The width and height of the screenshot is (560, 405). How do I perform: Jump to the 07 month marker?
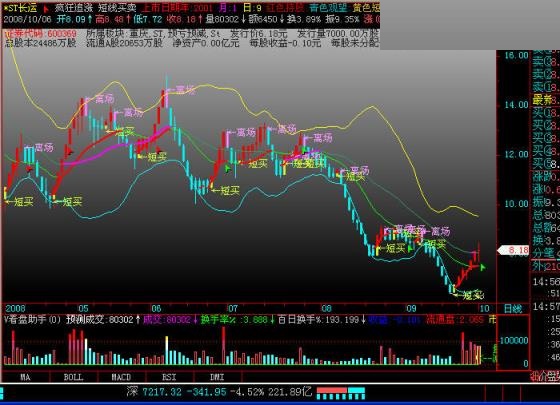click(233, 309)
